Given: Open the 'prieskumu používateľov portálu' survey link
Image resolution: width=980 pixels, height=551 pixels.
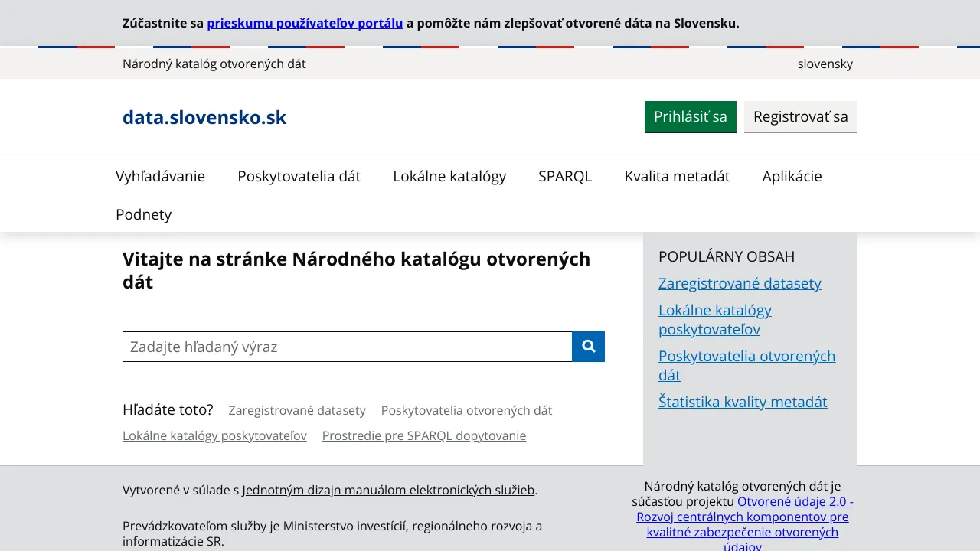Looking at the screenshot, I should click(305, 23).
